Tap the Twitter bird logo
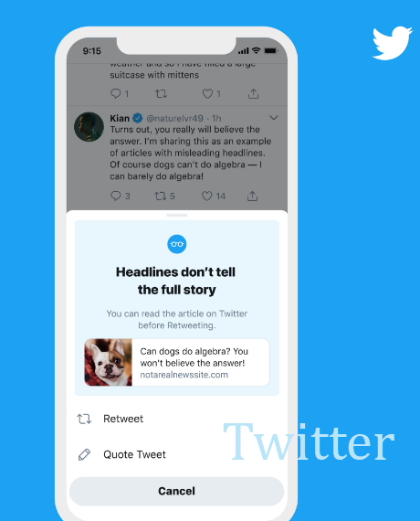The width and height of the screenshot is (420, 521). pyautogui.click(x=392, y=43)
